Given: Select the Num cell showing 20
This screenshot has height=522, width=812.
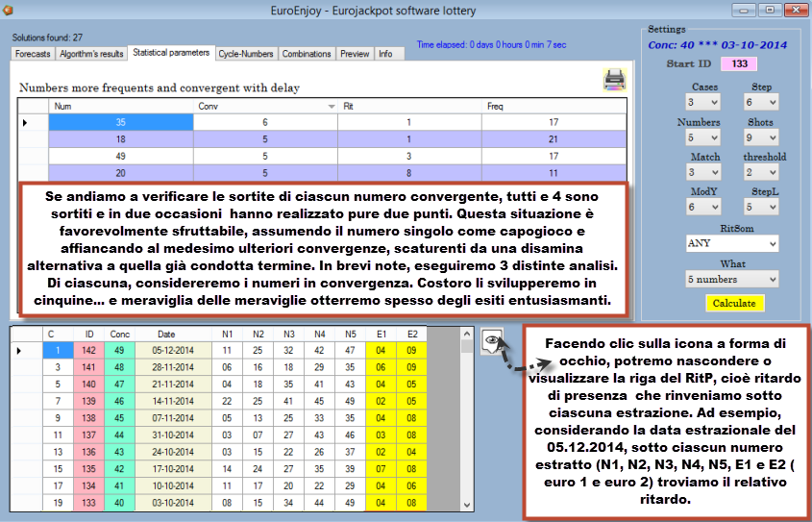Looking at the screenshot, I should pos(121,173).
